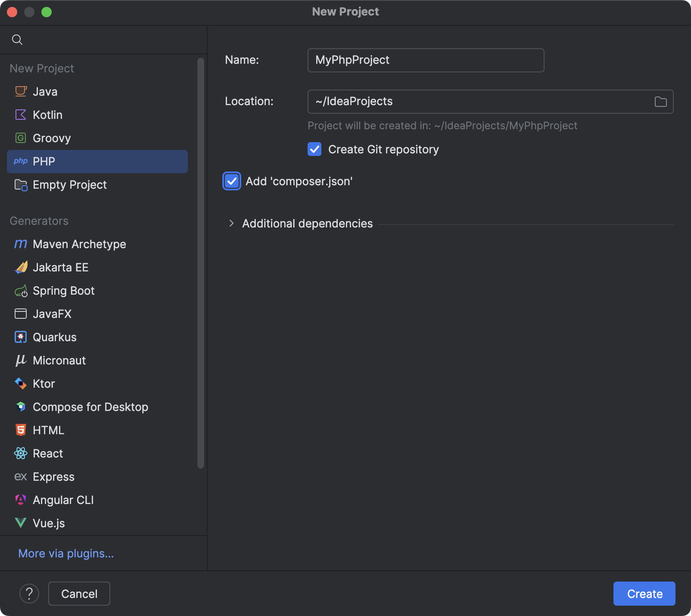Screen dimensions: 691x616
Task: Click the Angular CLI icon
Action: point(20,500)
